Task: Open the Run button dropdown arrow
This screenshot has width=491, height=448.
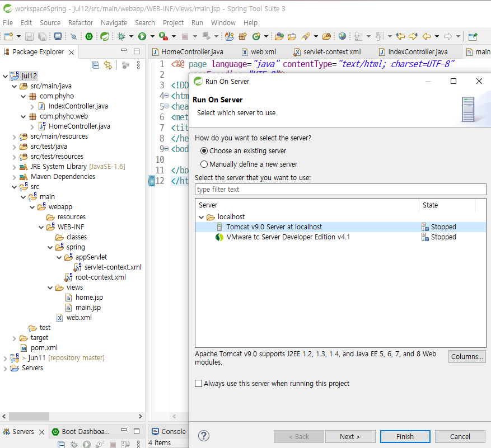Action: (x=152, y=36)
